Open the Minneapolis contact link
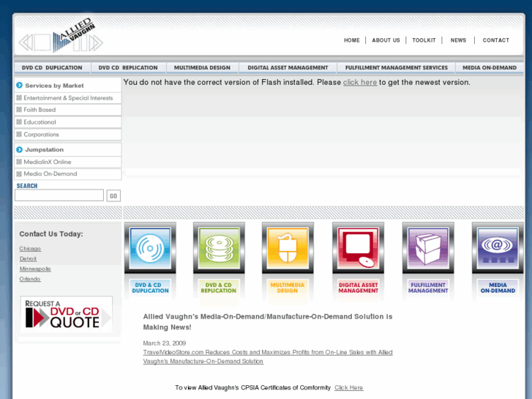 point(35,269)
